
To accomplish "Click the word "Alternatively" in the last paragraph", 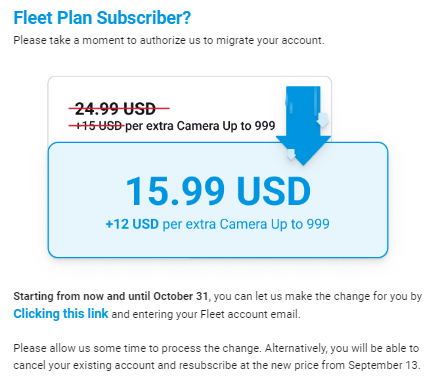I will point(296,348).
